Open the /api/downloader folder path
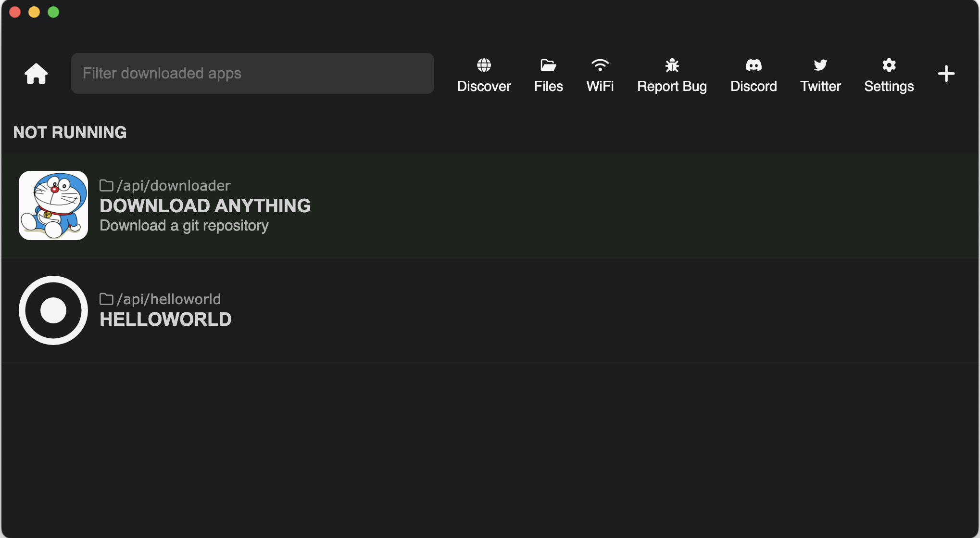Screen dimensions: 980x538 point(173,186)
